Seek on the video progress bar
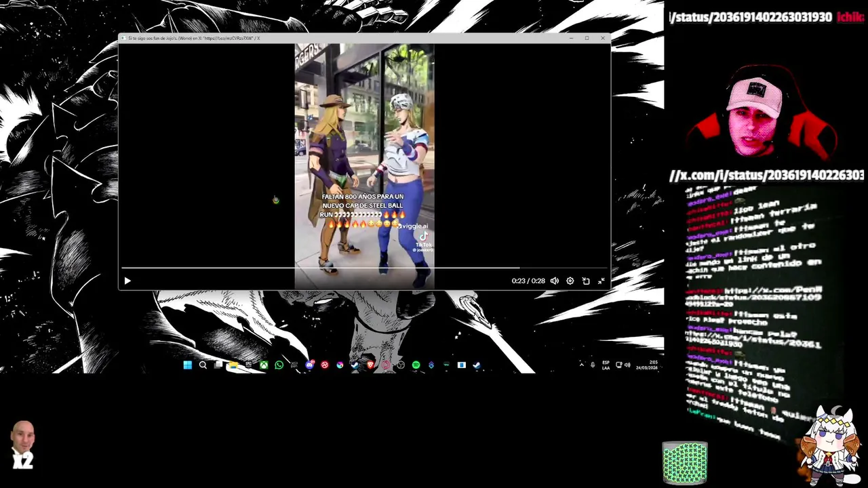 [365, 268]
